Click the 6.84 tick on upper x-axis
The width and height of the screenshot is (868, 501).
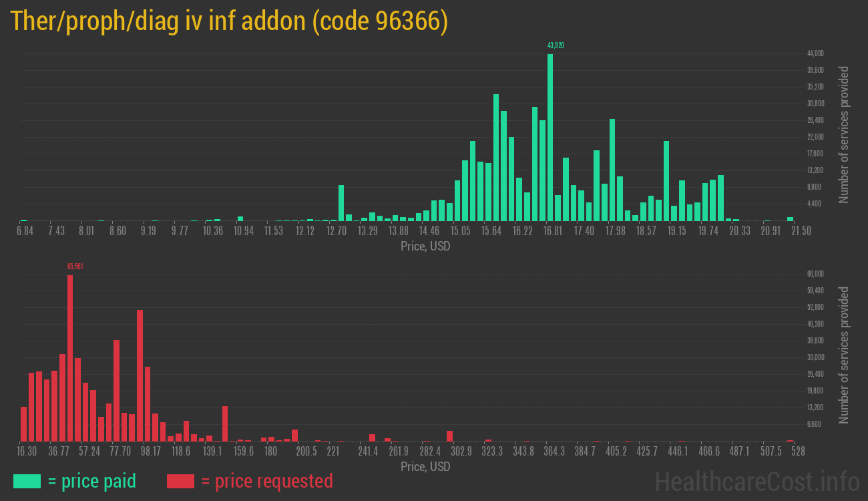(25, 231)
